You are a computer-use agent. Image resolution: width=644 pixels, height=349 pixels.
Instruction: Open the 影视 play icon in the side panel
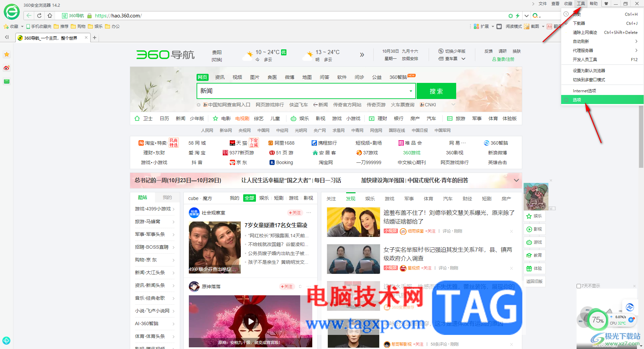pos(529,229)
